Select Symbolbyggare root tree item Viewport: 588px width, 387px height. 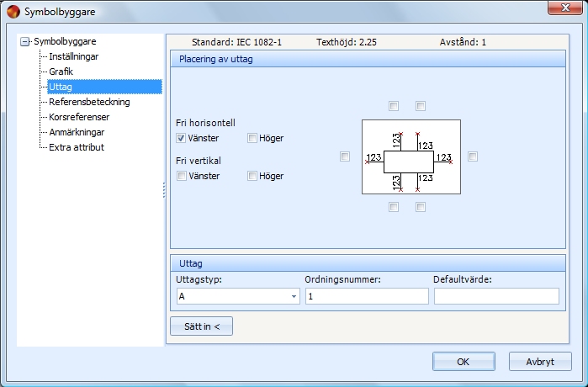point(65,41)
